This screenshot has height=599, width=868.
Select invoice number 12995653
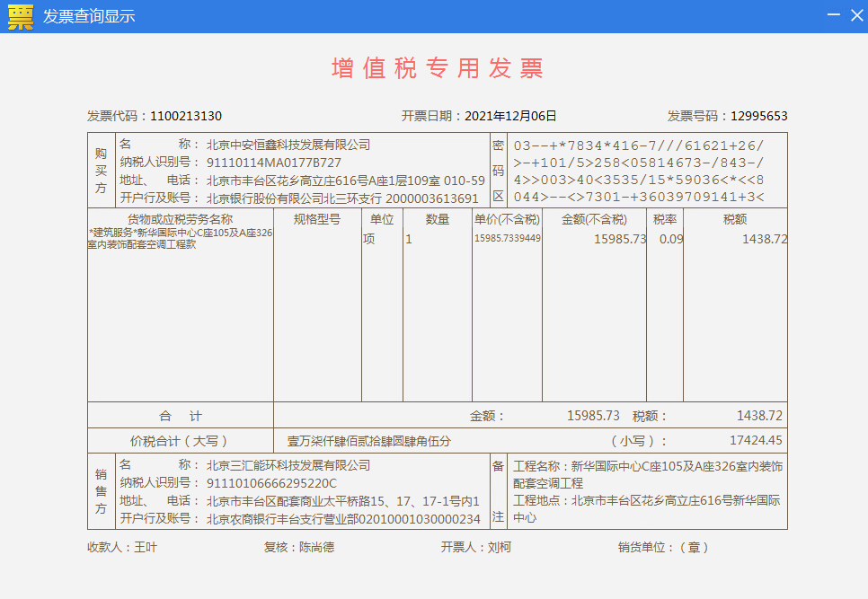coord(758,116)
